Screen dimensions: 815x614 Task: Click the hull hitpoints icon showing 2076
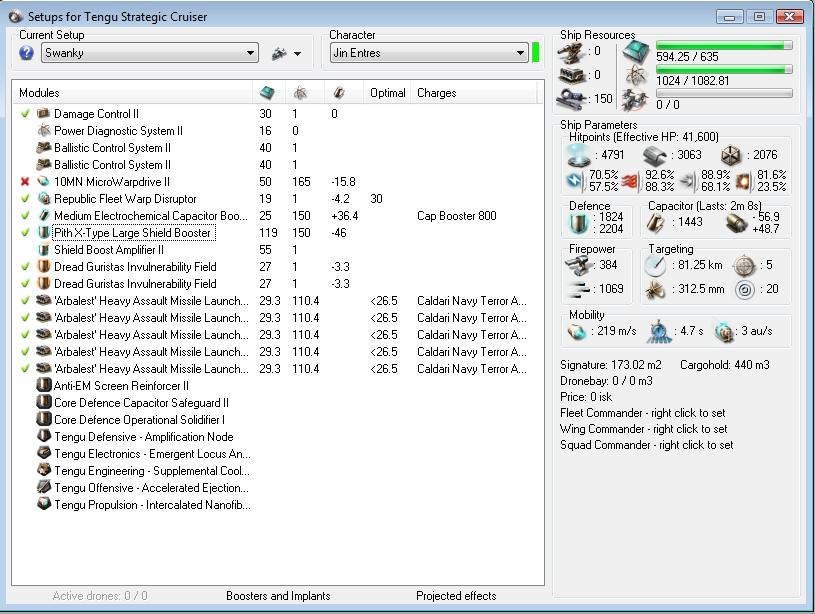coord(731,155)
